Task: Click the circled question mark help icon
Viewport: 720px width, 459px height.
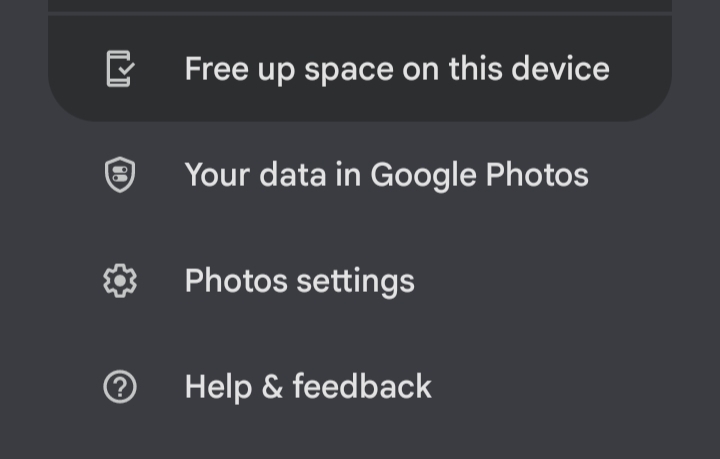Action: click(120, 386)
